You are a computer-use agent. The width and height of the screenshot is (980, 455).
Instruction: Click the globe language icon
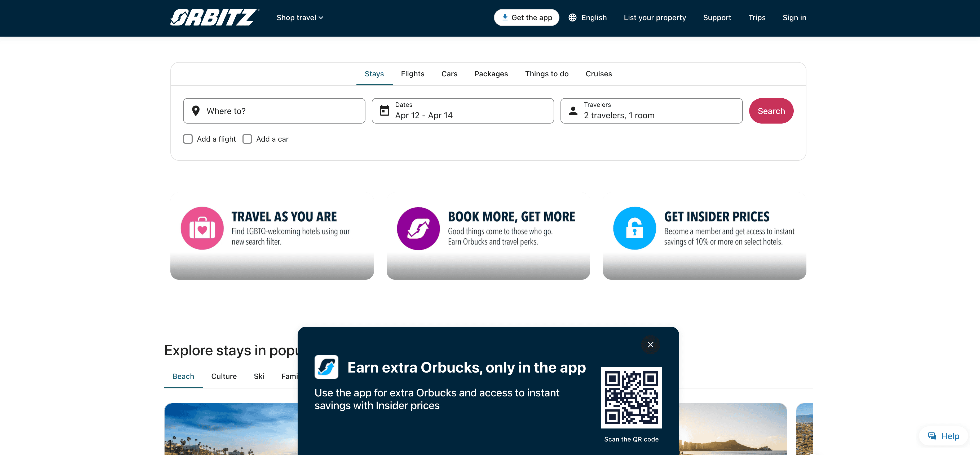[572, 17]
